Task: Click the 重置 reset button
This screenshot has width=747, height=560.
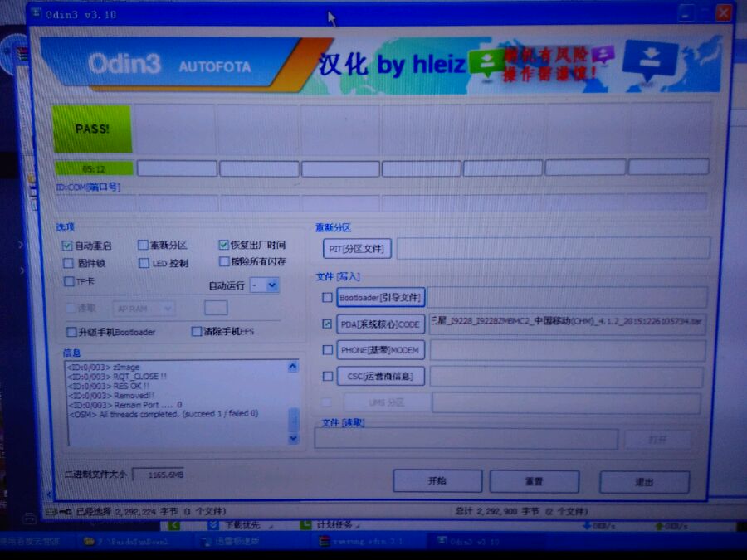Action: 534,481
